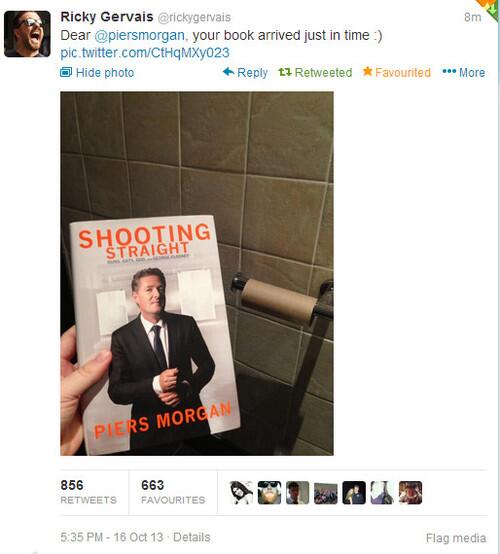The image size is (500, 554).
Task: Collapse the photo with Hide photo
Action: click(97, 73)
